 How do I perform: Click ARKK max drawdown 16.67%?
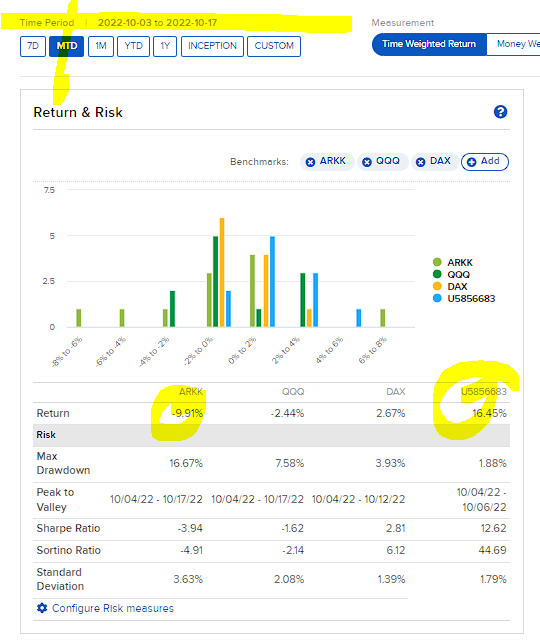[186, 463]
